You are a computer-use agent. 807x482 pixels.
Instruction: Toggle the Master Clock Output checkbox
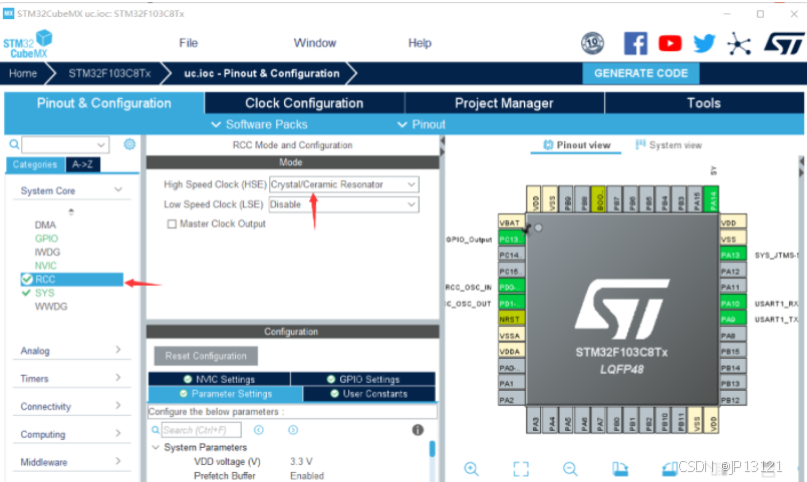[x=172, y=224]
